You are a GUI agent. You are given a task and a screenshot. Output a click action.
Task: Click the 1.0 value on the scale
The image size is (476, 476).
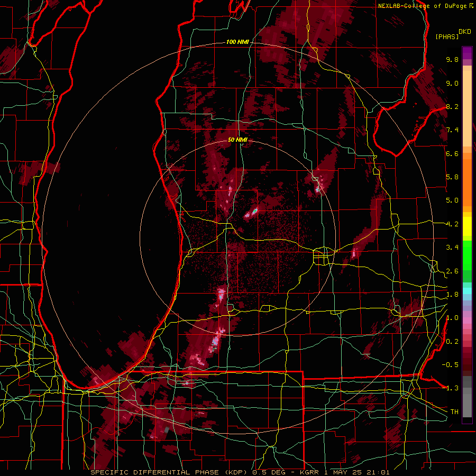point(452,318)
